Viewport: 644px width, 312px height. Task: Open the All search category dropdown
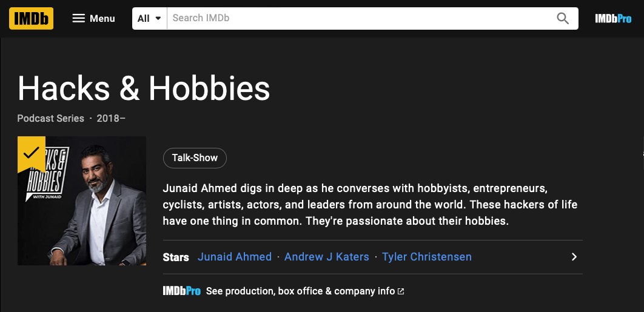pyautogui.click(x=149, y=18)
